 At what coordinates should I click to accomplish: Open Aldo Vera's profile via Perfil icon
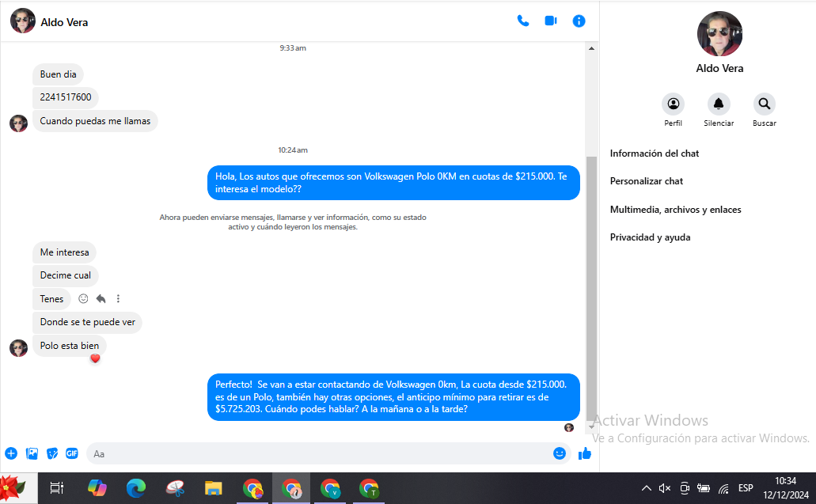tap(673, 104)
